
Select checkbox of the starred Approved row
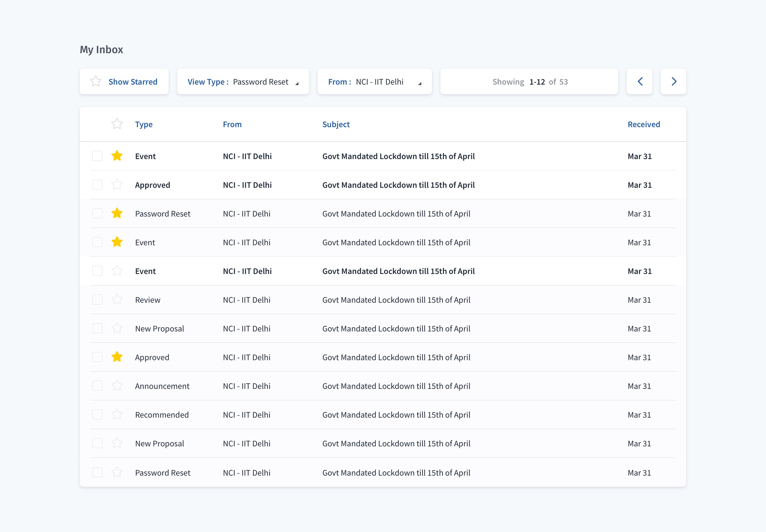click(x=97, y=357)
